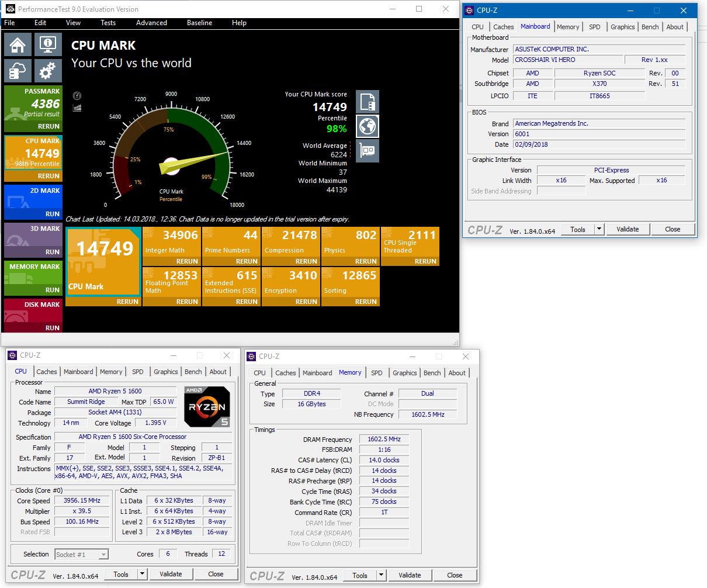Open the Baseline menu
Image resolution: width=707 pixels, height=588 pixels.
(x=200, y=23)
